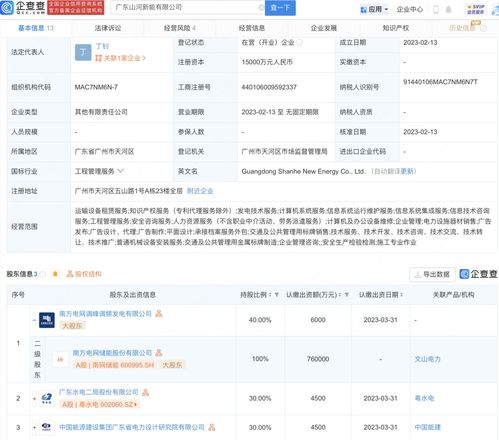The height and width of the screenshot is (440, 499).
Task: Click the 查一下 search button
Action: coord(280,8)
